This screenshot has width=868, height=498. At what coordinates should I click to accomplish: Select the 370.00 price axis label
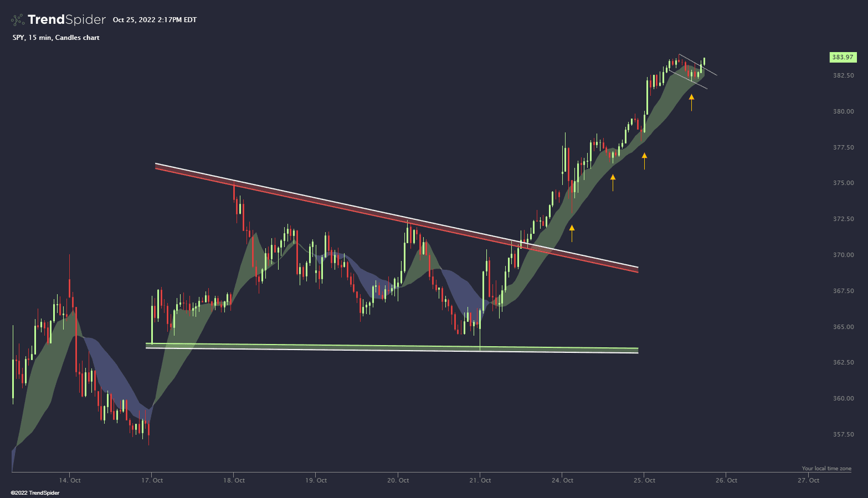pyautogui.click(x=842, y=255)
